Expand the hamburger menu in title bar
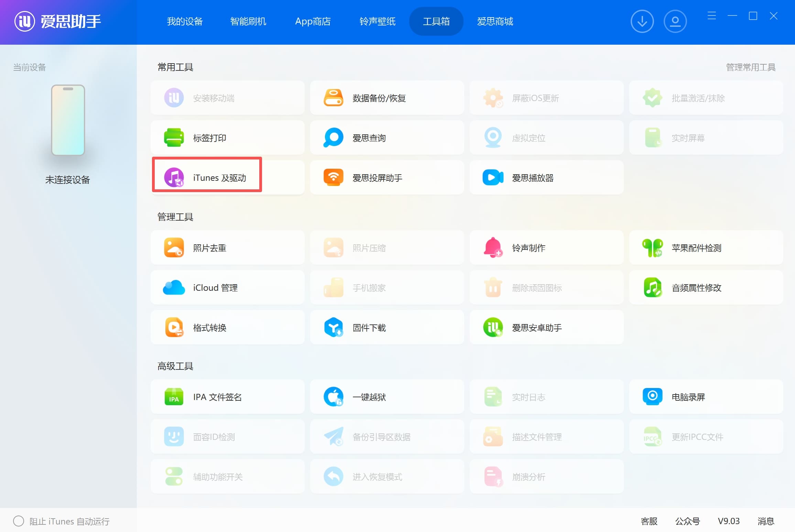The image size is (795, 532). pyautogui.click(x=711, y=16)
